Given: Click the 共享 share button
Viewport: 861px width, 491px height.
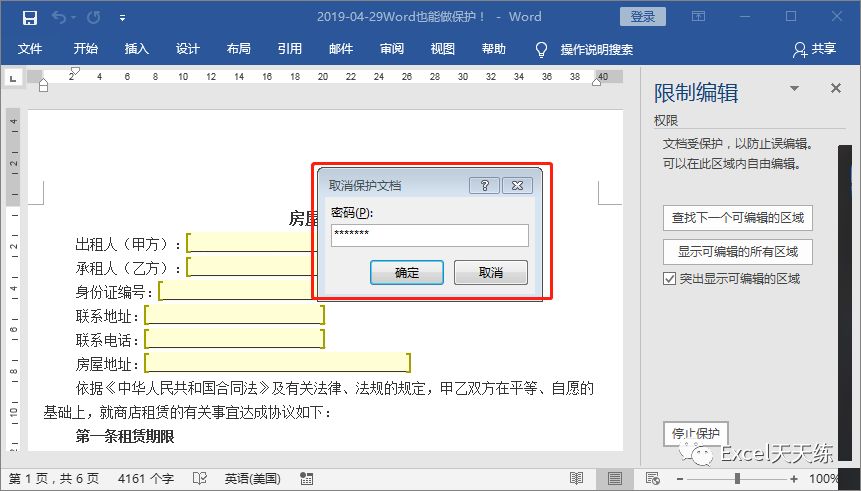Looking at the screenshot, I should [x=814, y=49].
